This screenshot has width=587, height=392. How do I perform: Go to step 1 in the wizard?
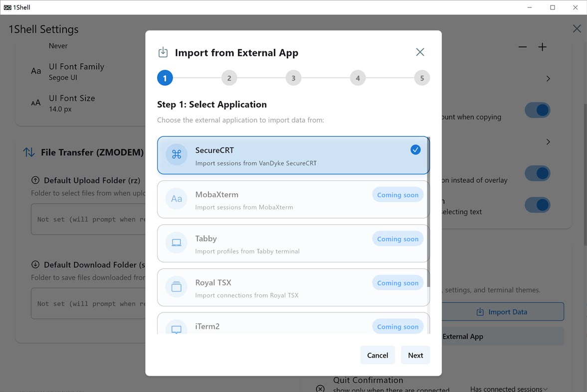coord(165,78)
